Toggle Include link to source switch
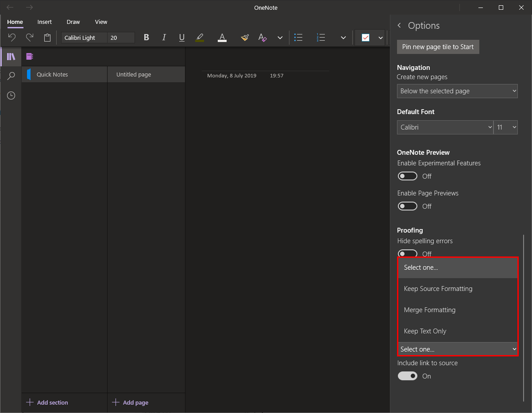 point(408,376)
